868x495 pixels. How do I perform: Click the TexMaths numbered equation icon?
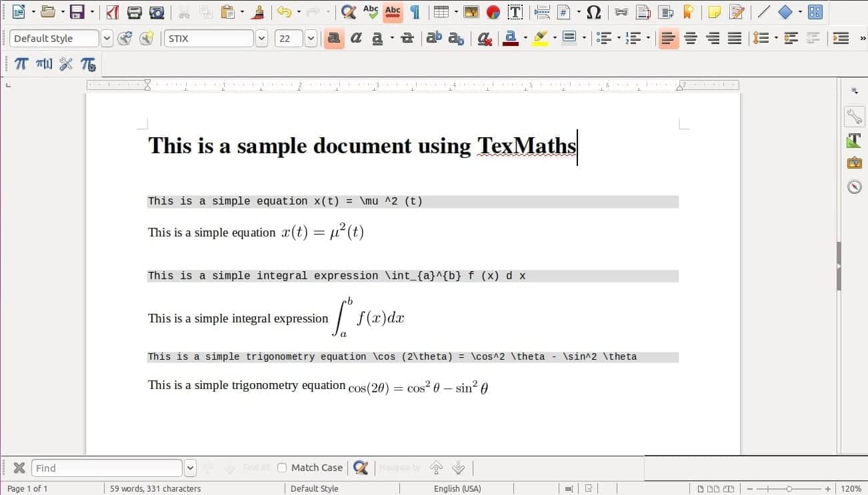point(44,64)
